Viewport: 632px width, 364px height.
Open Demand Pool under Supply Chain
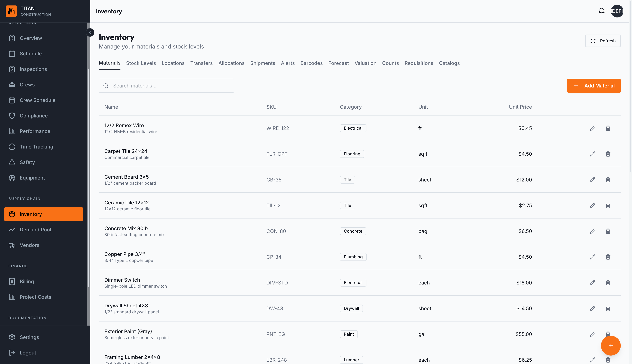point(44,229)
